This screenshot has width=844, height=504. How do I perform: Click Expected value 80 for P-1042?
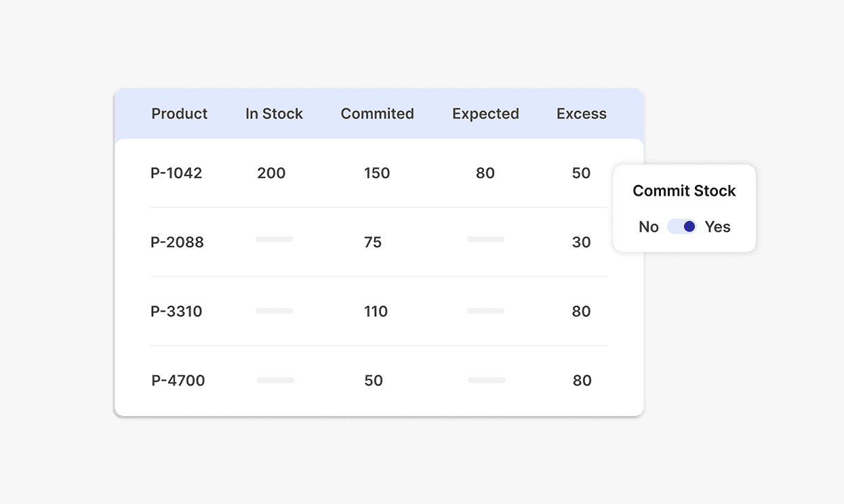[x=485, y=173]
